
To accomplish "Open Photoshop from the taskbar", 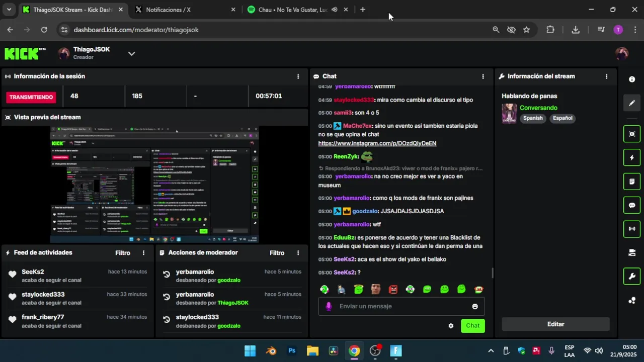I will 292,351.
